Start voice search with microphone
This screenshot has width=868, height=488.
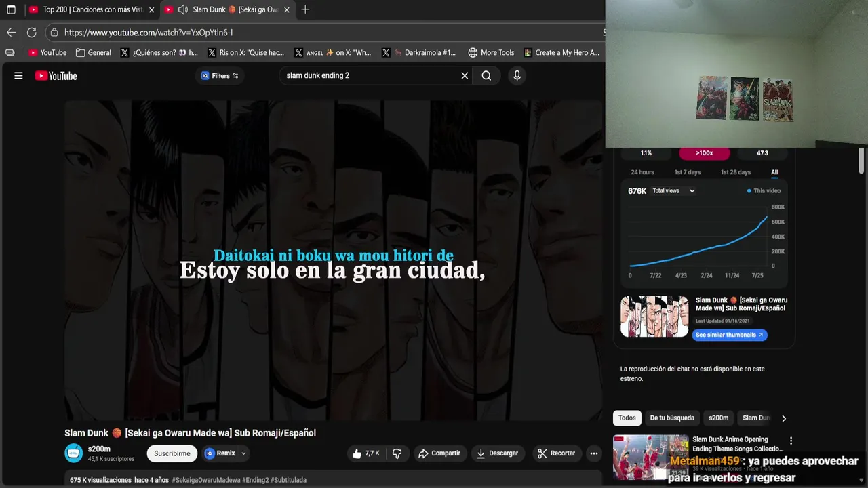point(517,76)
